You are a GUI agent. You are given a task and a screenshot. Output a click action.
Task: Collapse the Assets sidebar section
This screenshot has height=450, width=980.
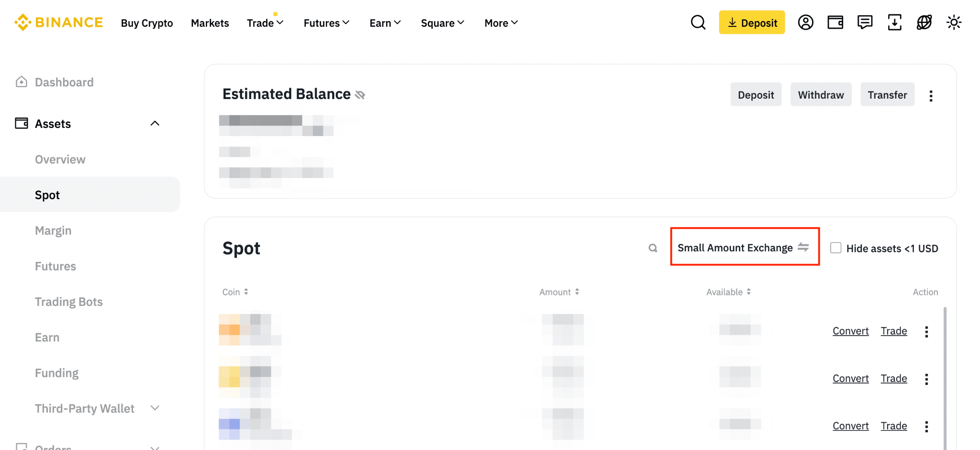click(155, 124)
